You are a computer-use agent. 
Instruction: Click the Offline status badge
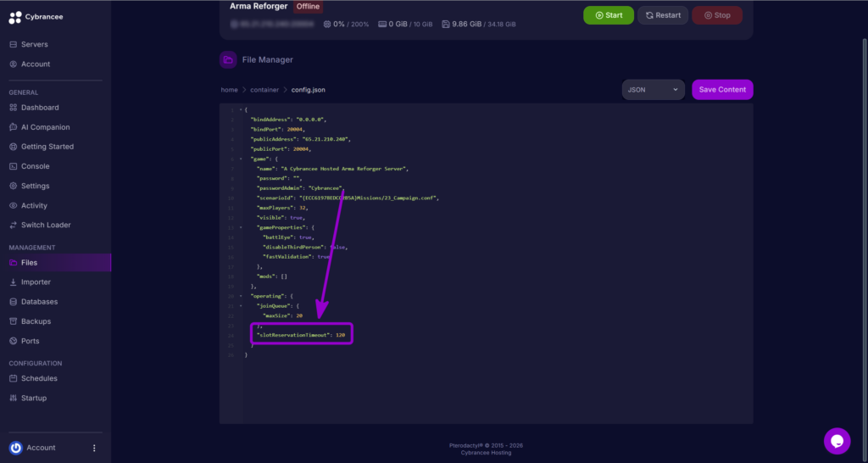308,7
